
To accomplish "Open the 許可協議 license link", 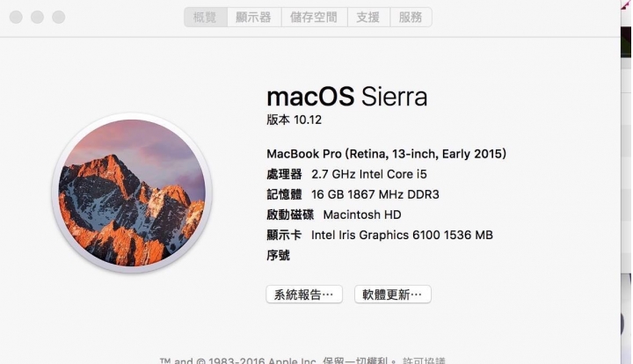I will coord(424,360).
